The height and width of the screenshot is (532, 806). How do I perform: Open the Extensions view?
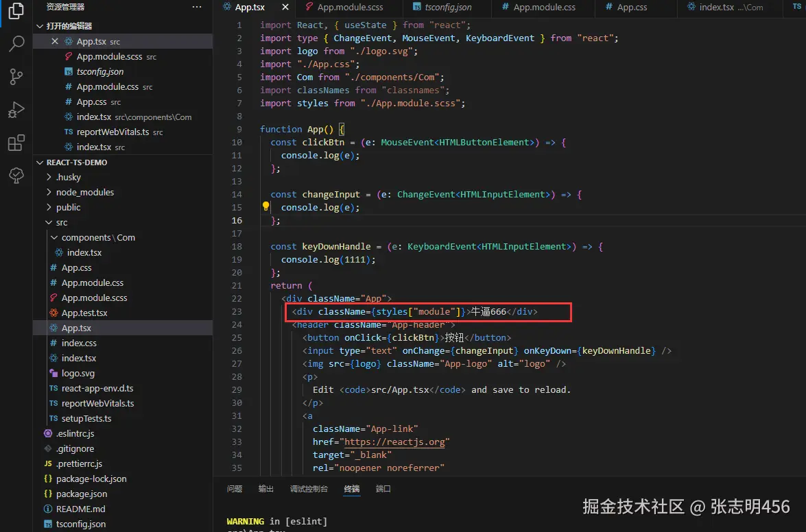(x=16, y=142)
